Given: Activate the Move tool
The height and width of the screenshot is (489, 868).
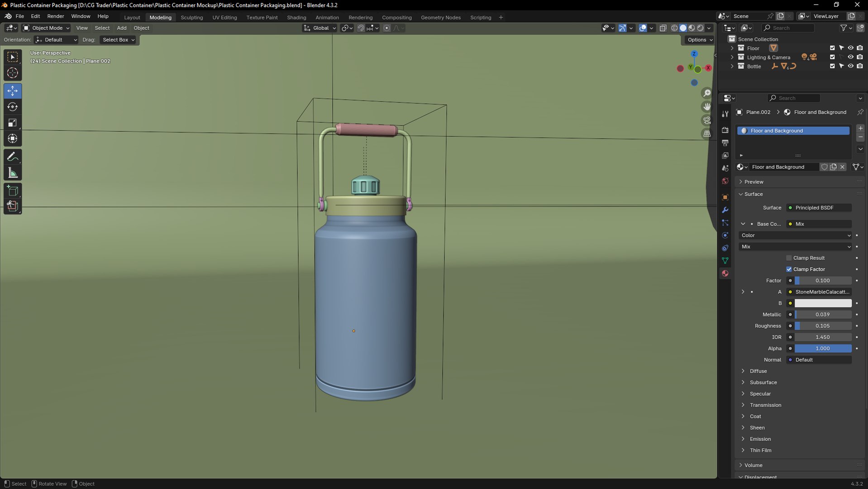Looking at the screenshot, I should tap(13, 91).
